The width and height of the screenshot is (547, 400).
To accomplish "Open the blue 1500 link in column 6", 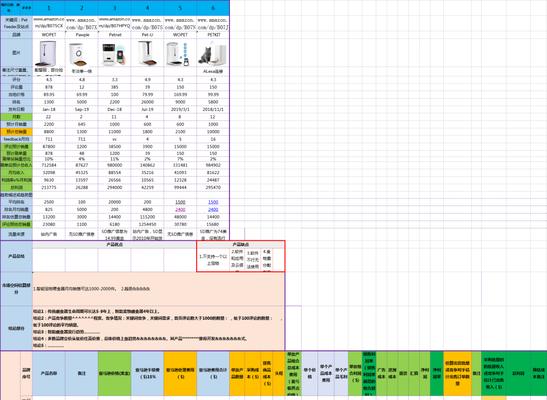I will tap(213, 202).
